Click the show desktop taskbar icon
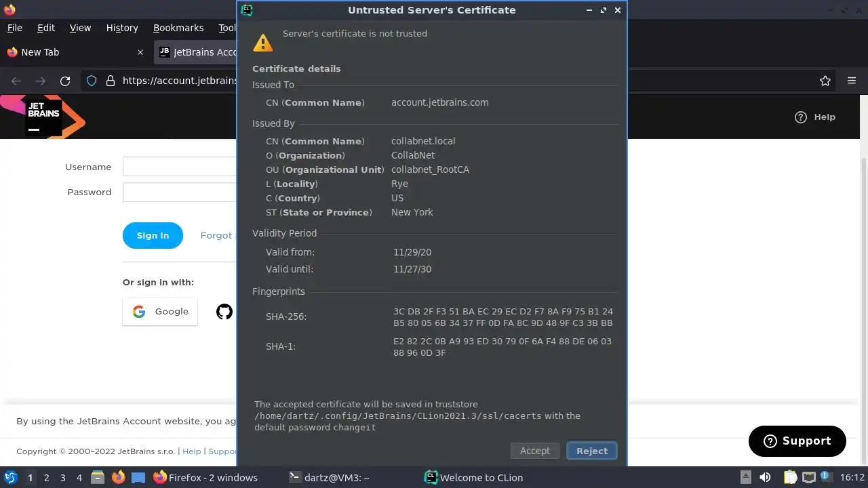 tap(138, 477)
